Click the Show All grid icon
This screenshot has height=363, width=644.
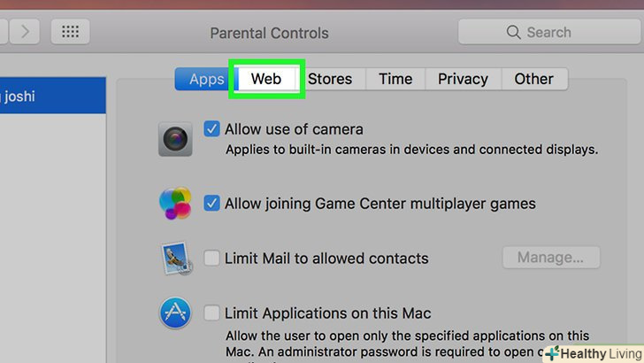(x=70, y=33)
